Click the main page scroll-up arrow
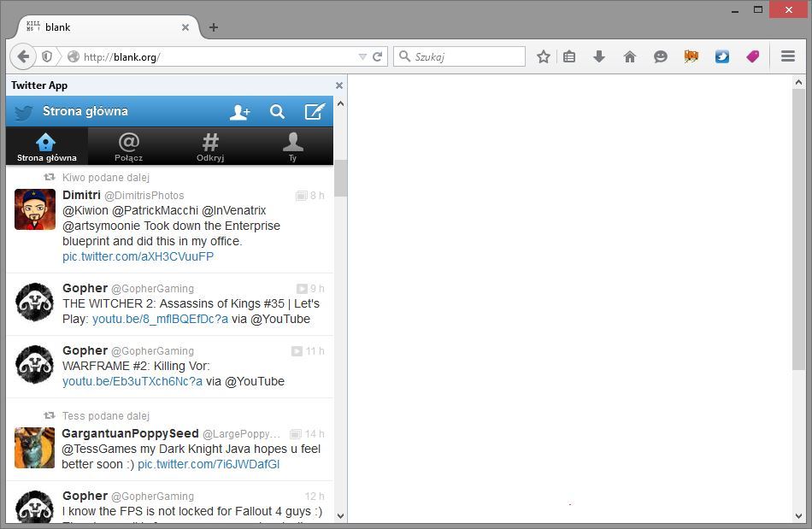The height and width of the screenshot is (529, 812). (798, 82)
